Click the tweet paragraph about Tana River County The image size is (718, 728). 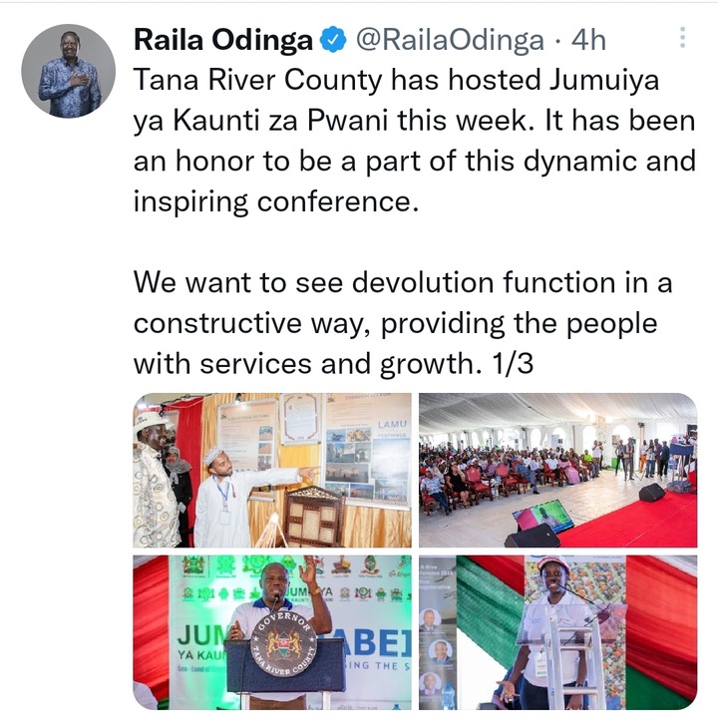[415, 141]
